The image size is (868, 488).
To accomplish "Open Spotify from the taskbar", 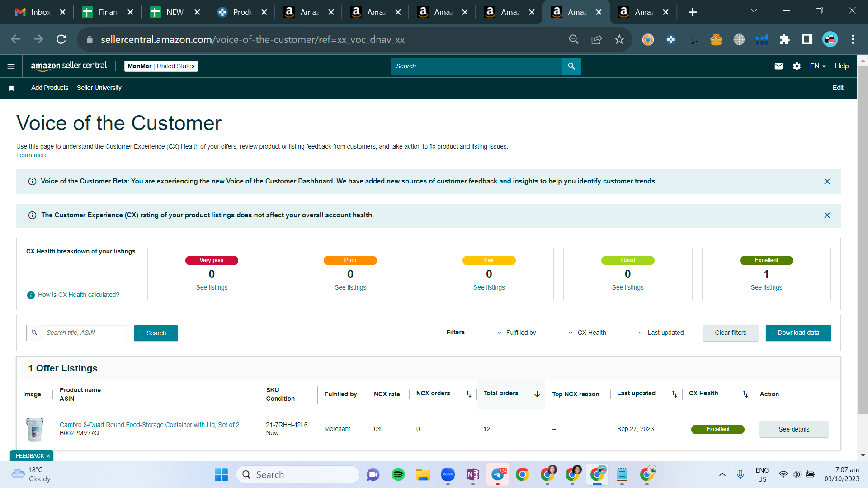I will (398, 474).
